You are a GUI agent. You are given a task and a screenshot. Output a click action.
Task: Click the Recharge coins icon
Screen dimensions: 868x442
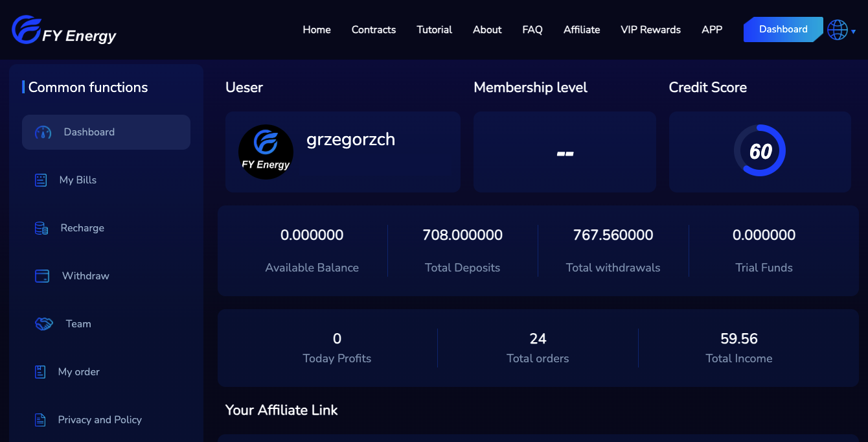point(41,228)
